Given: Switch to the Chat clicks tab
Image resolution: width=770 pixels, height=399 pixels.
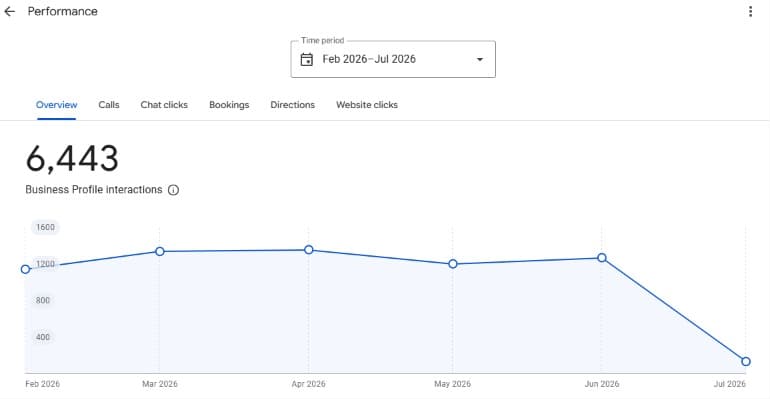Looking at the screenshot, I should tap(164, 105).
